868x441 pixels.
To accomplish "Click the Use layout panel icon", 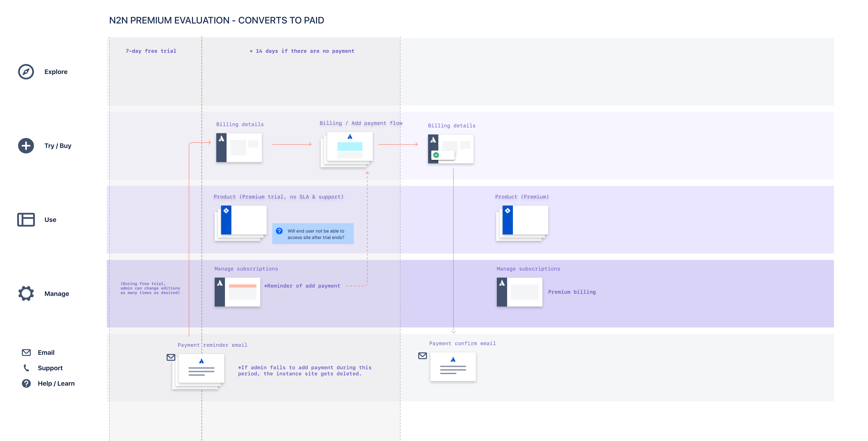I will (x=26, y=220).
